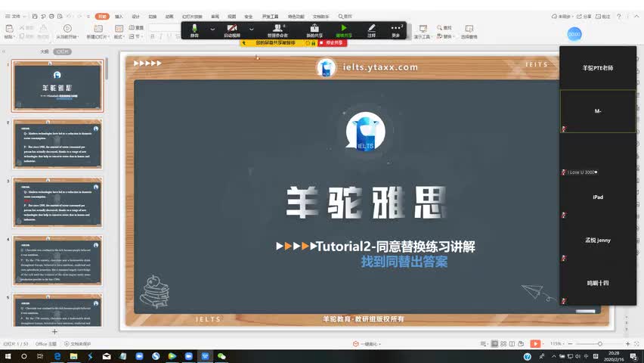Click the zoom slider handle in status bar
644x363 pixels.
[600, 343]
